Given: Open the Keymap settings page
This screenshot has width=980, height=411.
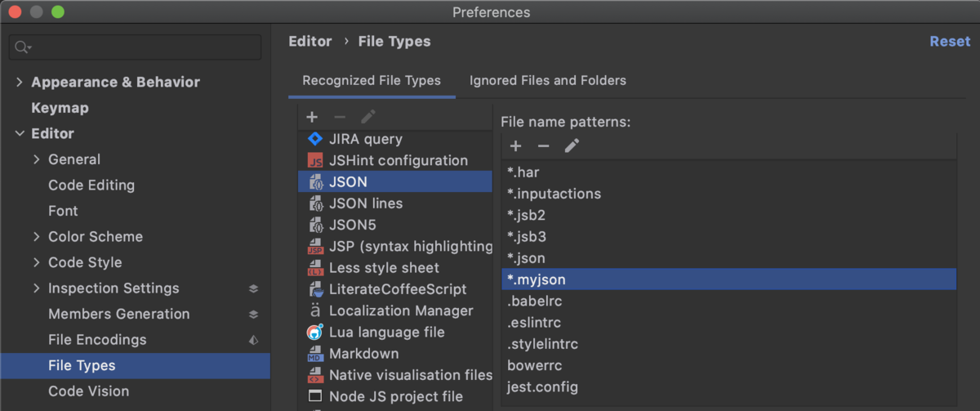Looking at the screenshot, I should (x=60, y=108).
